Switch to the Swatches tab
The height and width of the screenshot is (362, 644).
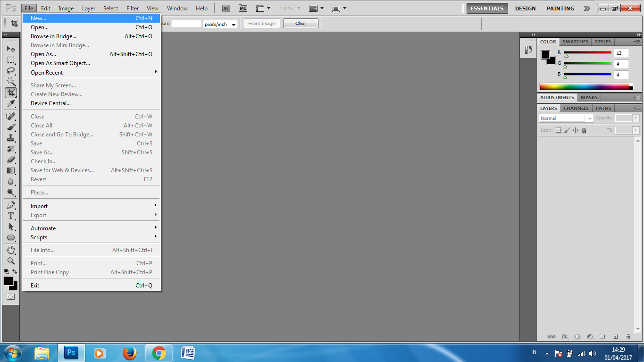pos(575,42)
